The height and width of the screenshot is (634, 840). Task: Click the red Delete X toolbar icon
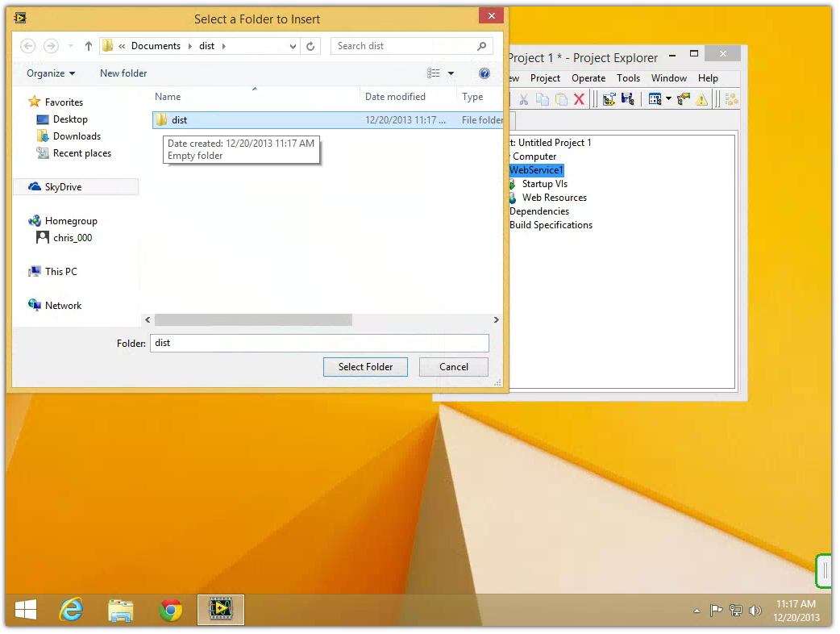[579, 99]
